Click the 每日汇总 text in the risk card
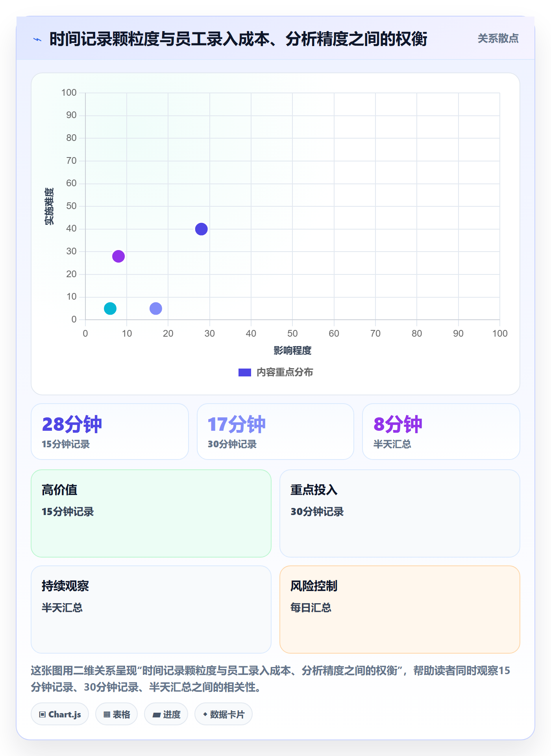This screenshot has width=551, height=756. (x=311, y=608)
